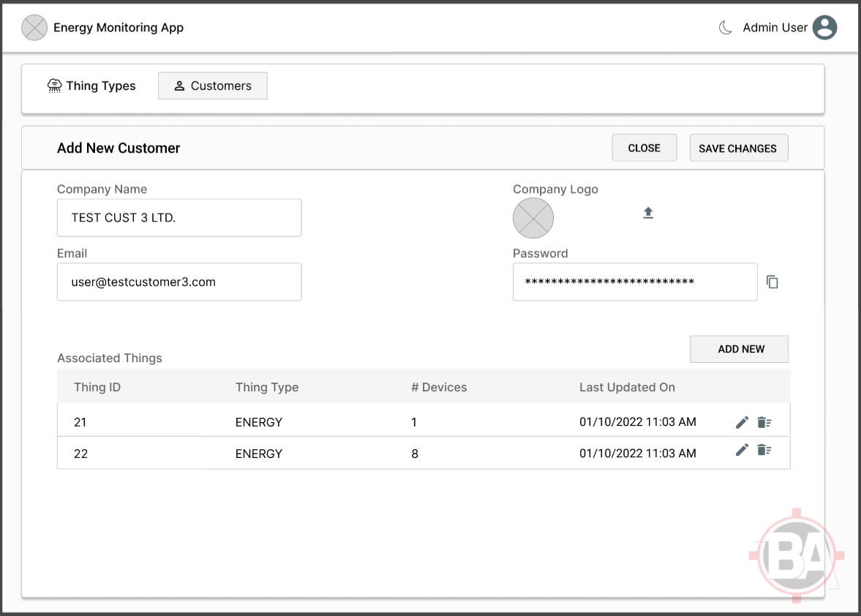The image size is (861, 616).
Task: Edit Thing ID 22 with pencil icon
Action: point(742,450)
